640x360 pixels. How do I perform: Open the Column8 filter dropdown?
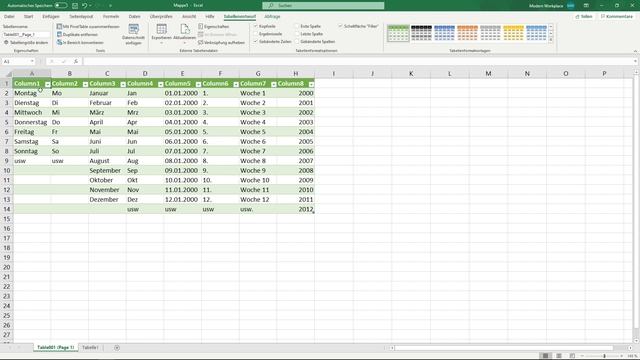click(x=311, y=84)
